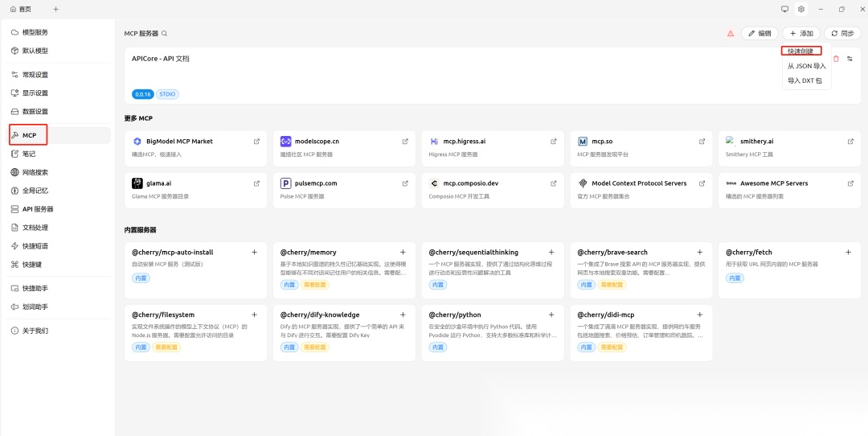The height and width of the screenshot is (436, 868).
Task: Click the display monitor icon in title bar
Action: tap(784, 9)
